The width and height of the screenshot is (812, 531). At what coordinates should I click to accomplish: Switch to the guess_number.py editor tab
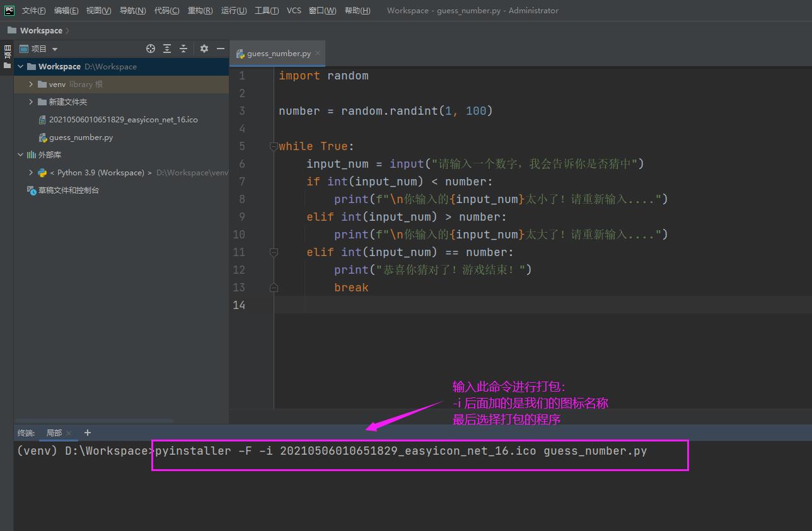point(279,54)
